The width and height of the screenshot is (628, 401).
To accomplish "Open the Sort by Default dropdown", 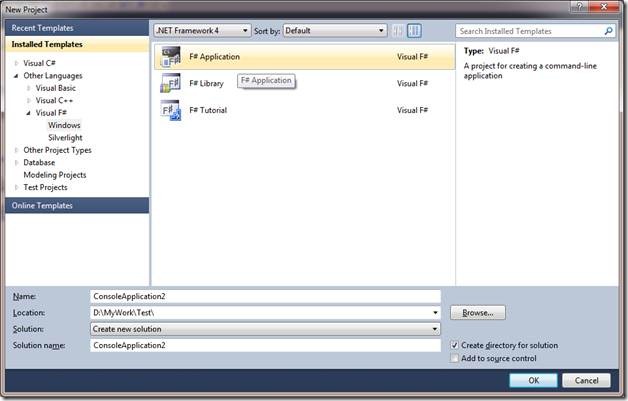I will pyautogui.click(x=333, y=31).
